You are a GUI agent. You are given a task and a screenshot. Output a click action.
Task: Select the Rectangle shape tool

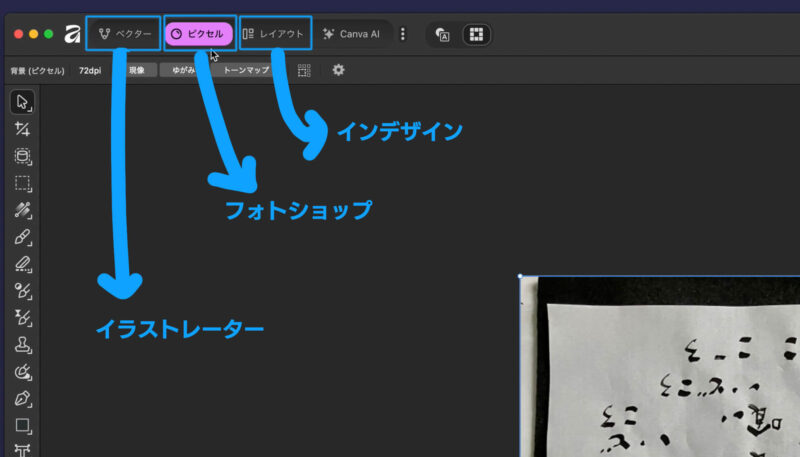(22, 425)
